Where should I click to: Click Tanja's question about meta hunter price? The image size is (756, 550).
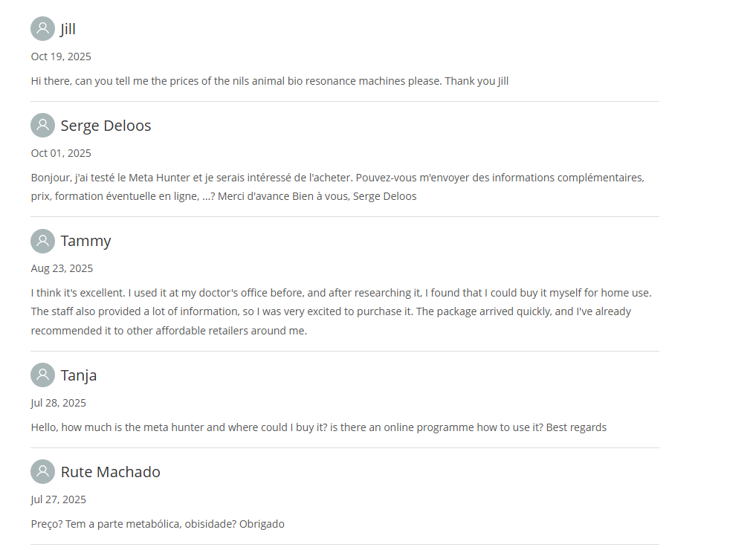point(318,427)
